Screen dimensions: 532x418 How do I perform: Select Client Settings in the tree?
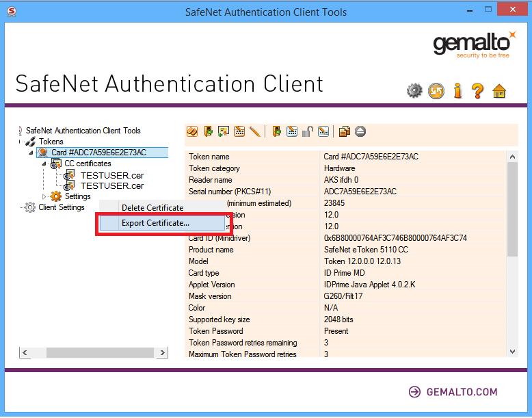[x=62, y=207]
